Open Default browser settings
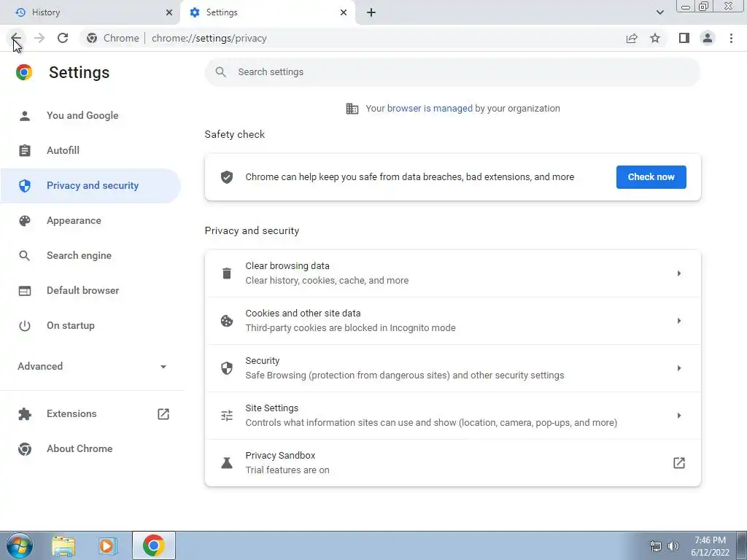 click(x=90, y=290)
